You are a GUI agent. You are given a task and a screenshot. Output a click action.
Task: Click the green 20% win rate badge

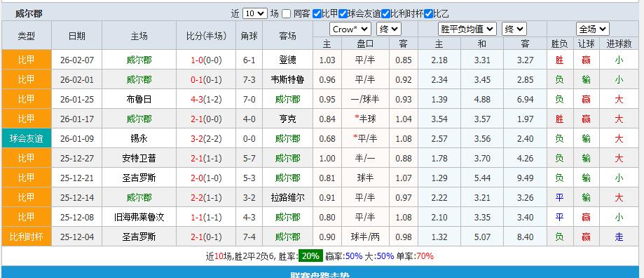tap(310, 256)
